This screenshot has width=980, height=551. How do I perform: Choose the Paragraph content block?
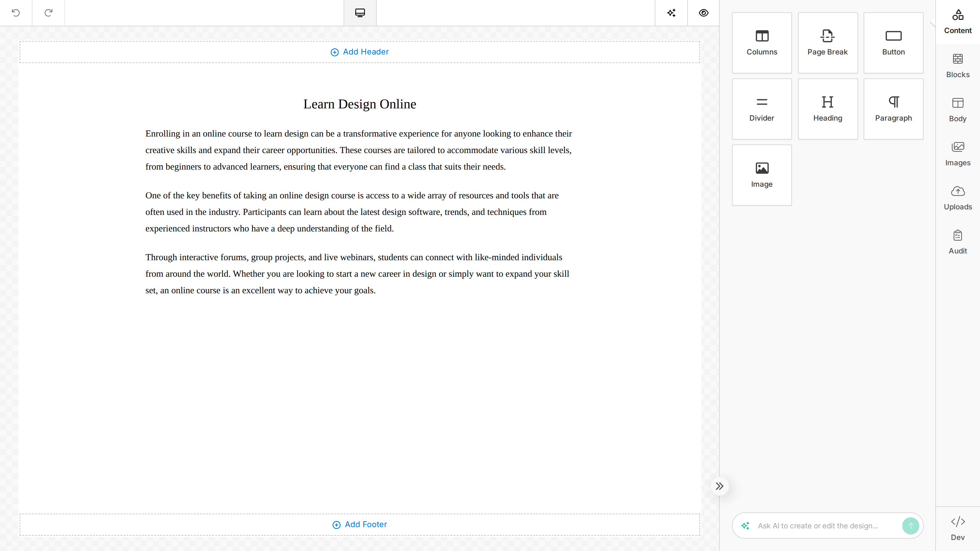(893, 109)
